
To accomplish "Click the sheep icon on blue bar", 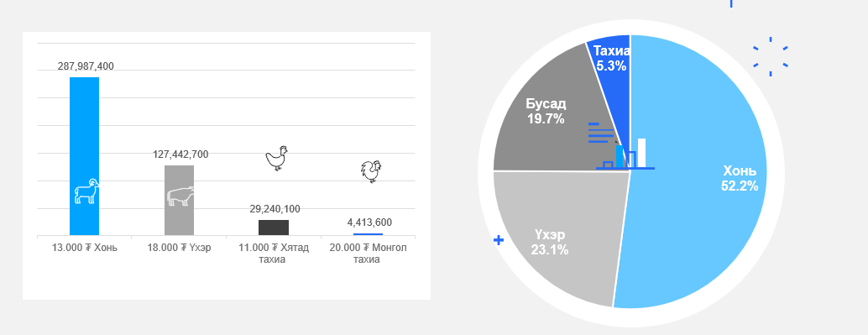I will pos(87,191).
